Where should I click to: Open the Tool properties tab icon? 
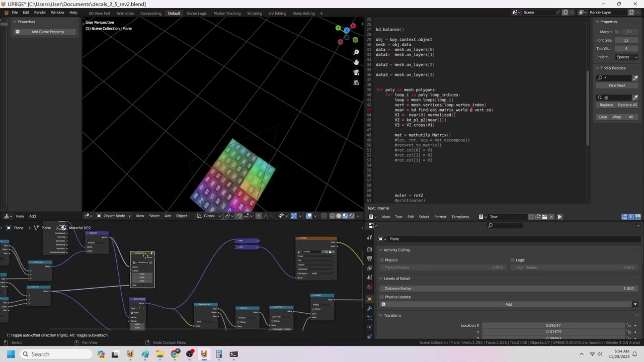coord(370,238)
